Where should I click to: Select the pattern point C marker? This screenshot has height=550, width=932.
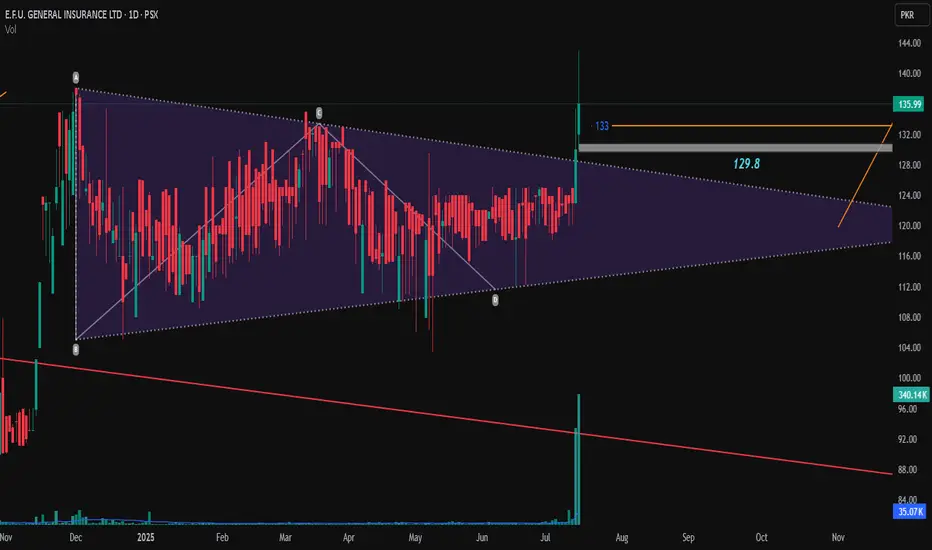[319, 113]
